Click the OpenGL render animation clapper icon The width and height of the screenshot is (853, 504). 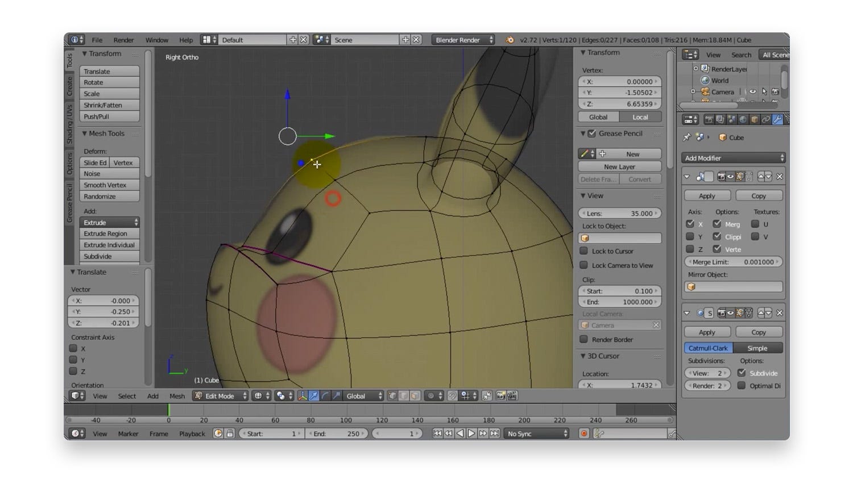pos(512,396)
